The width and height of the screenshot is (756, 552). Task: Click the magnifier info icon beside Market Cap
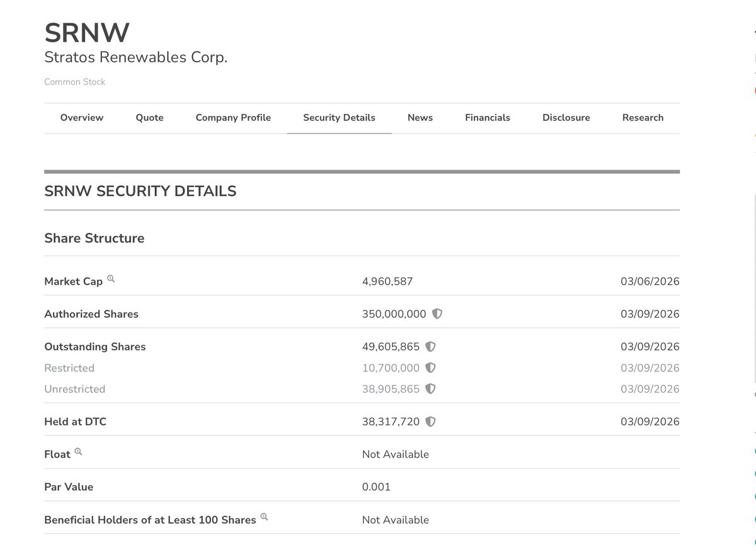(x=111, y=279)
